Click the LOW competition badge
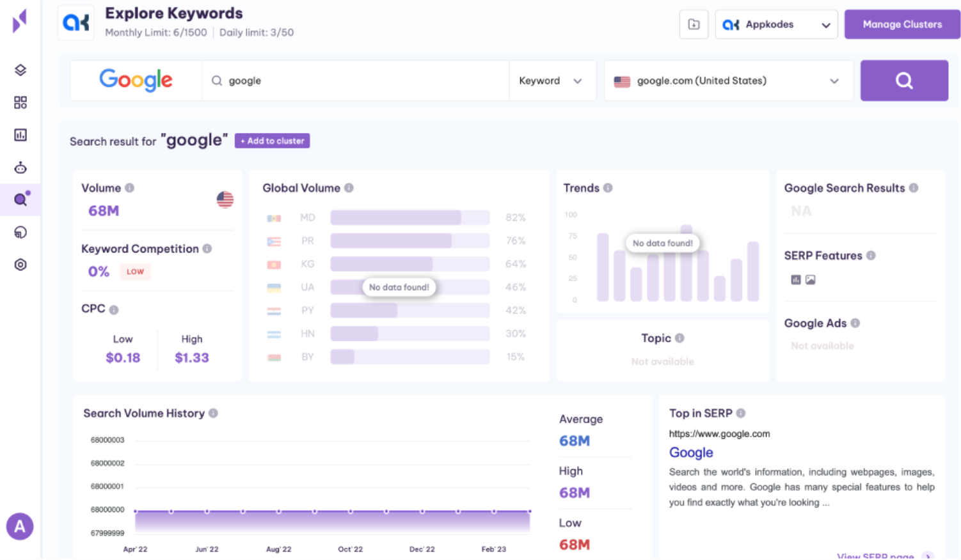This screenshot has width=961, height=560. (x=135, y=272)
